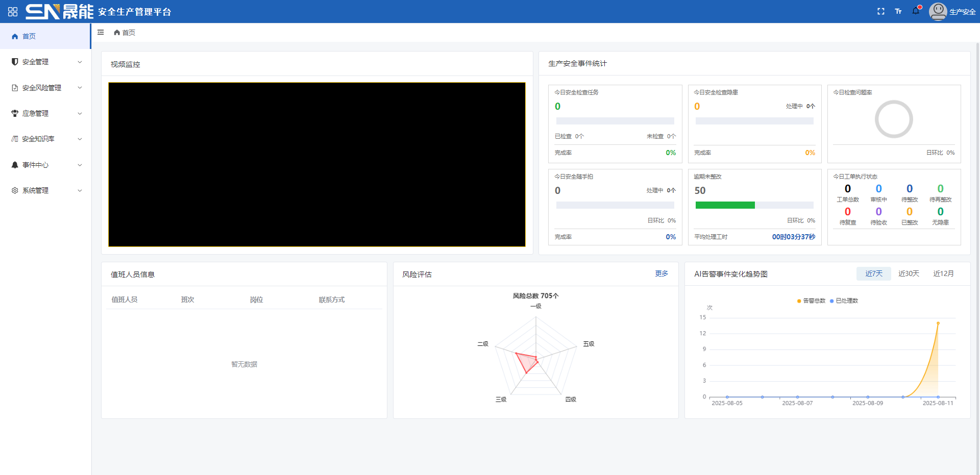
Task: Expand the 应急管理 chevron
Action: 80,113
